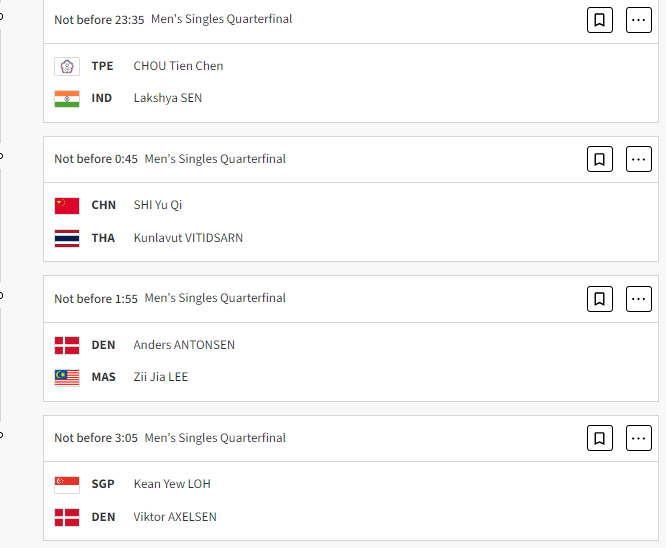Select Kunlavut VITIDSARN player name
Viewport: 666px width, 548px height.
[188, 238]
